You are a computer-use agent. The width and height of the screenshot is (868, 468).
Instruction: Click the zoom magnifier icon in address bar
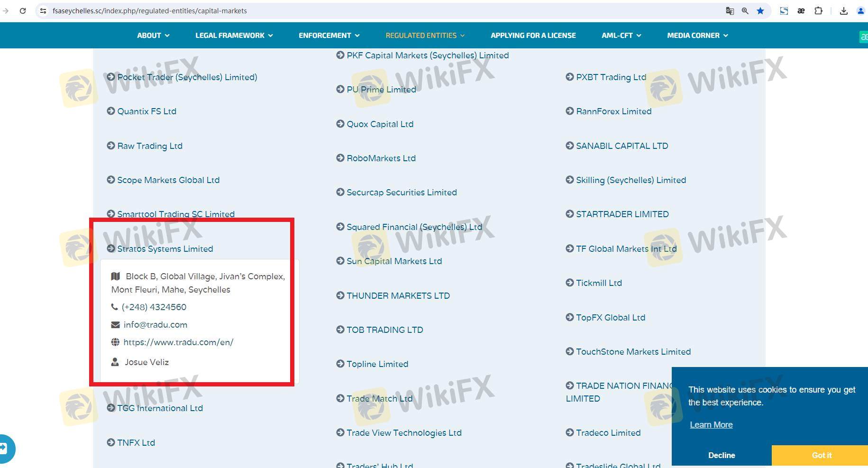pos(745,10)
